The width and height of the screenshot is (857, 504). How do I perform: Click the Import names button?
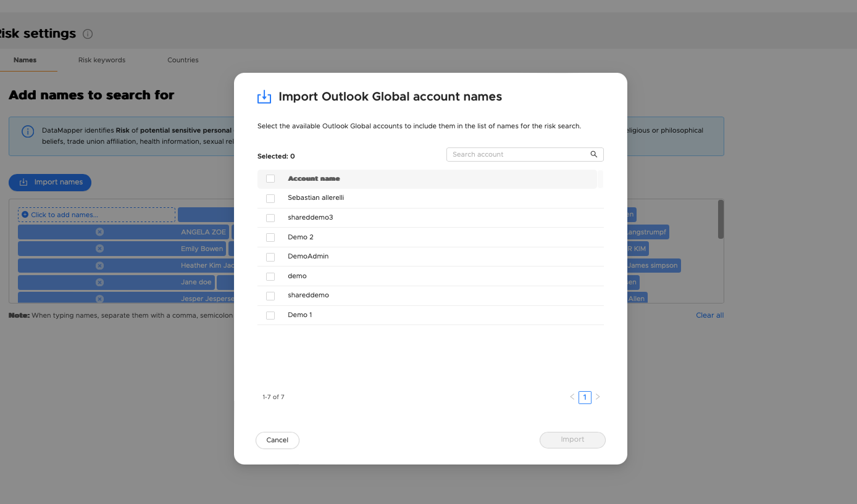click(x=50, y=182)
